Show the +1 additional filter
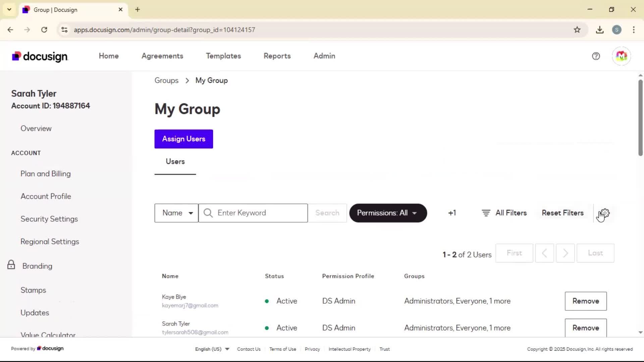 pos(452,213)
